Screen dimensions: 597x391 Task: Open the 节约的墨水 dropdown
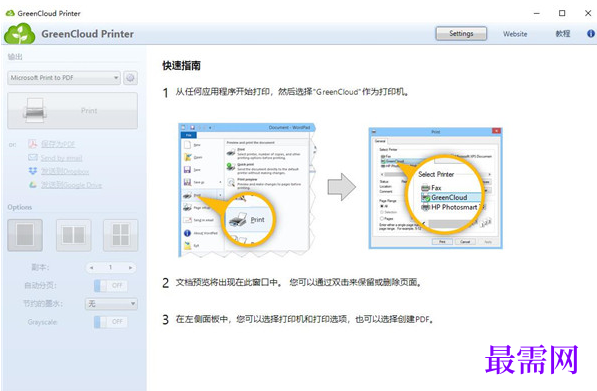[x=111, y=303]
